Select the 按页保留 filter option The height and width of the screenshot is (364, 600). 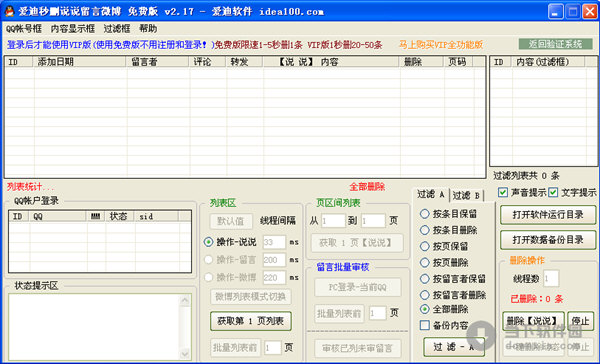(424, 246)
